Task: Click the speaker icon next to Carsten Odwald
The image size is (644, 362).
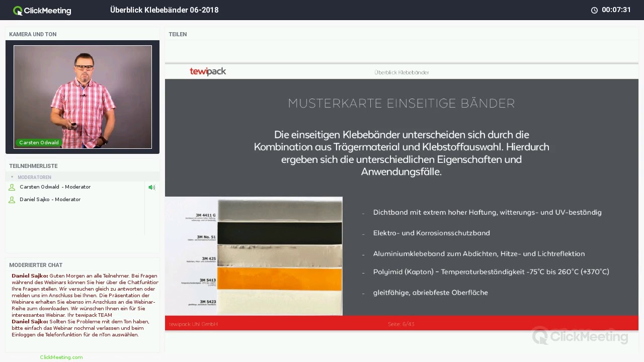Action: tap(151, 187)
